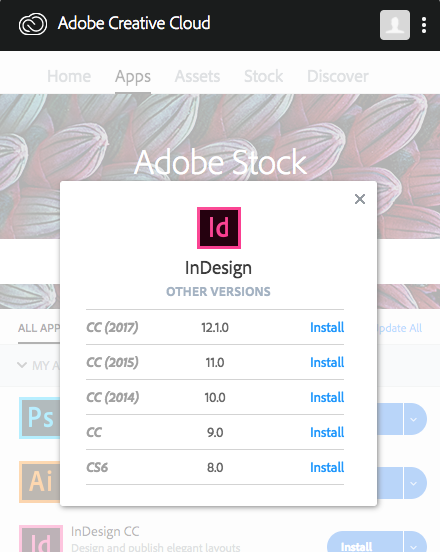The width and height of the screenshot is (440, 552).
Task: Click the InDesign CC list icon
Action: point(41,539)
